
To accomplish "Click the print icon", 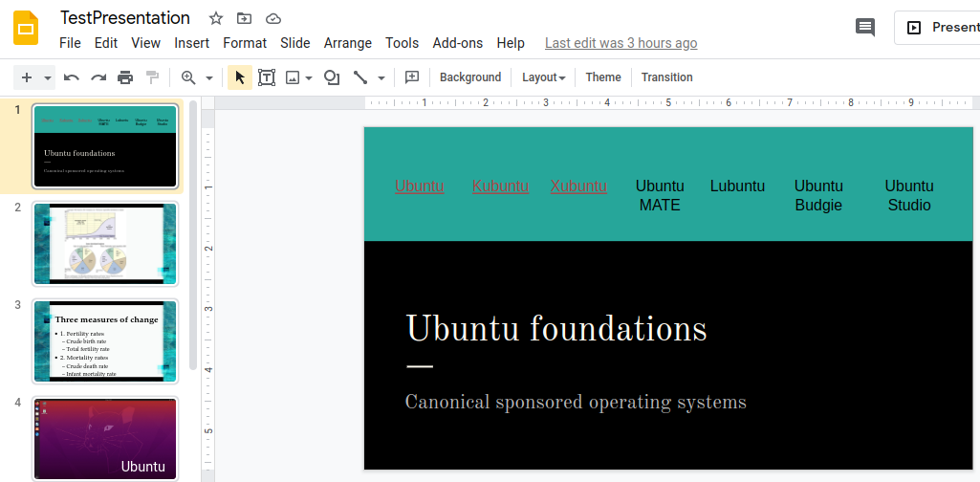I will click(x=125, y=77).
